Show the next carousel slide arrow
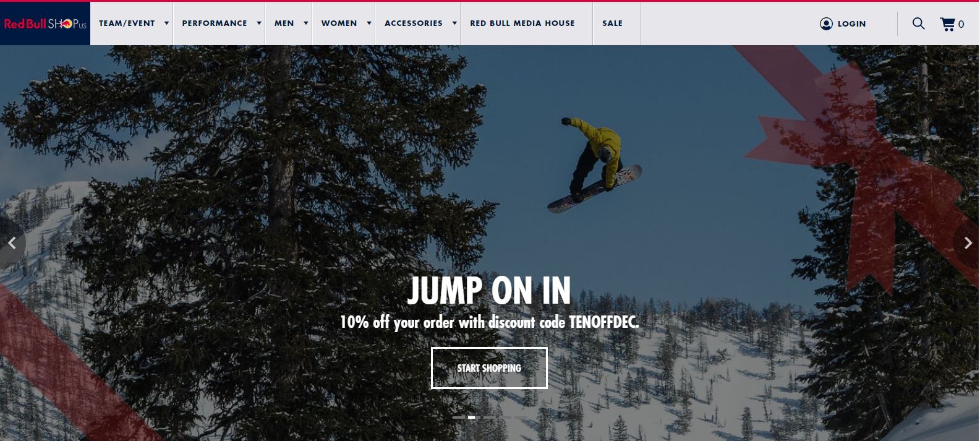 (x=968, y=244)
